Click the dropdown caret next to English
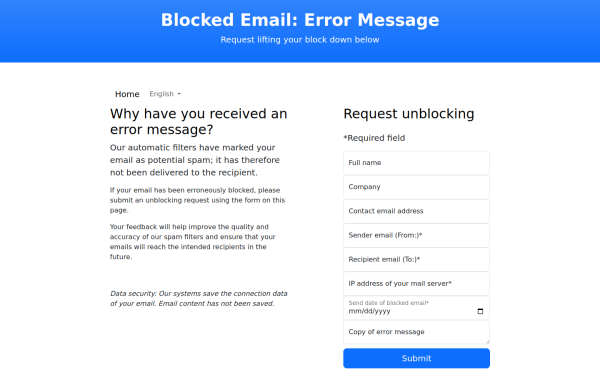The width and height of the screenshot is (600, 375). click(179, 94)
